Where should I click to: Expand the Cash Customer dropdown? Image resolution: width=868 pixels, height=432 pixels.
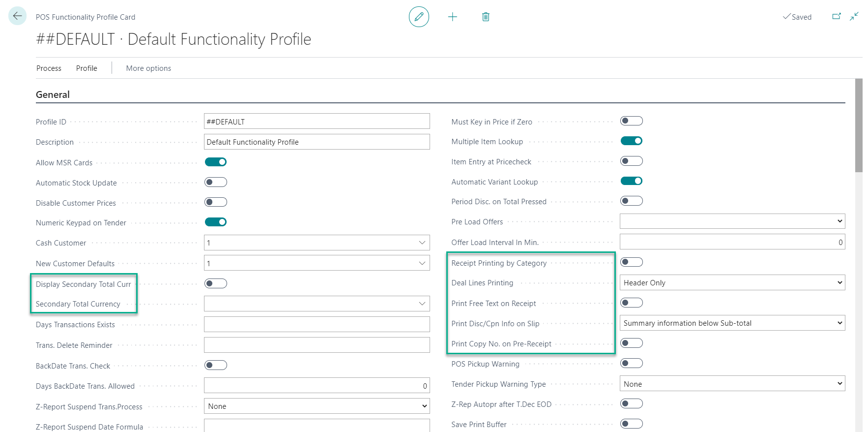click(x=422, y=243)
